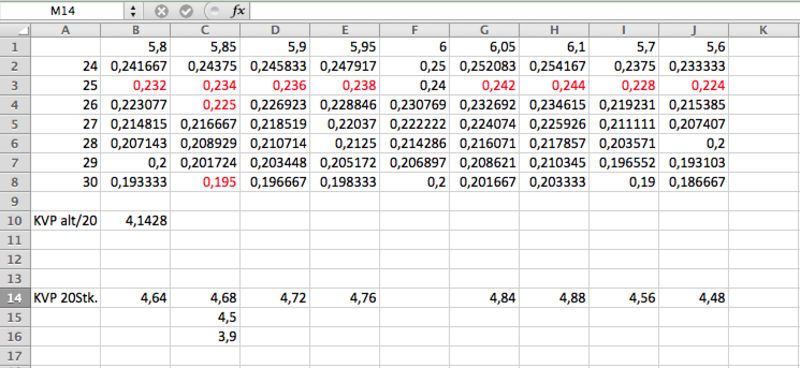Image resolution: width=800 pixels, height=368 pixels.
Task: Open the Name Box stepper arrows
Action: pyautogui.click(x=133, y=11)
